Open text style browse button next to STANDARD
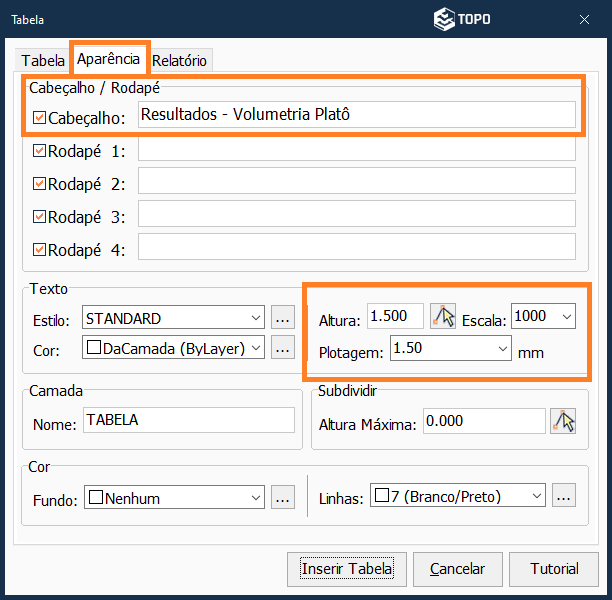 (282, 318)
